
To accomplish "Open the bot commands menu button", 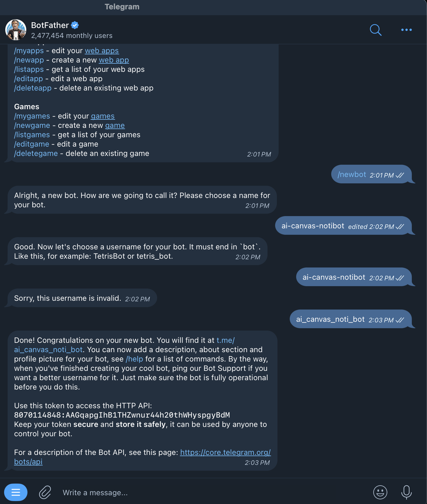I will click(x=16, y=492).
